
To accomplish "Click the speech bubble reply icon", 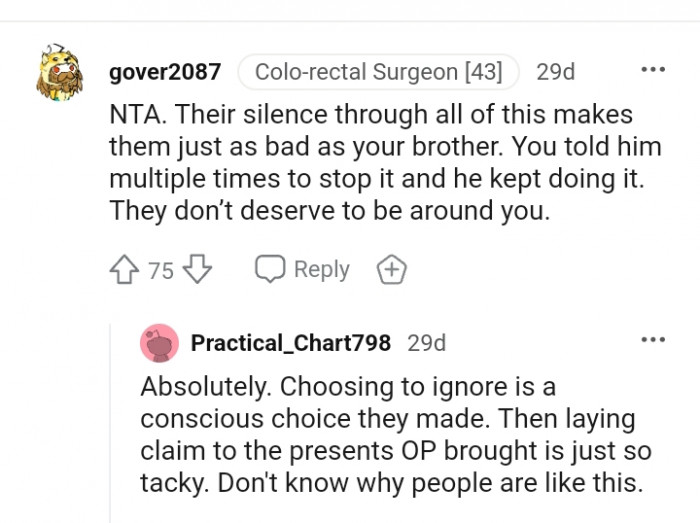I will (x=269, y=270).
